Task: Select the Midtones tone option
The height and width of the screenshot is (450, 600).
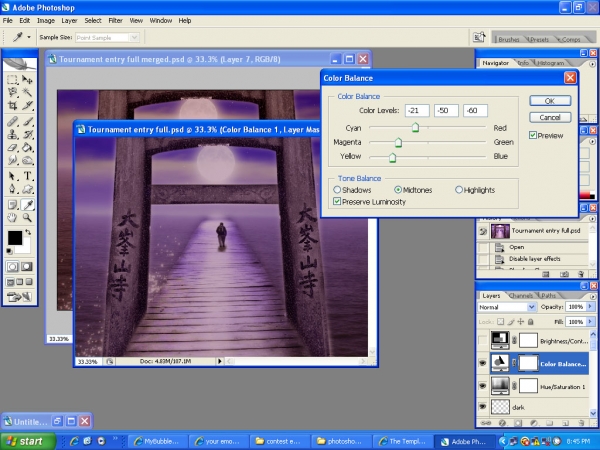Action: pyautogui.click(x=398, y=189)
